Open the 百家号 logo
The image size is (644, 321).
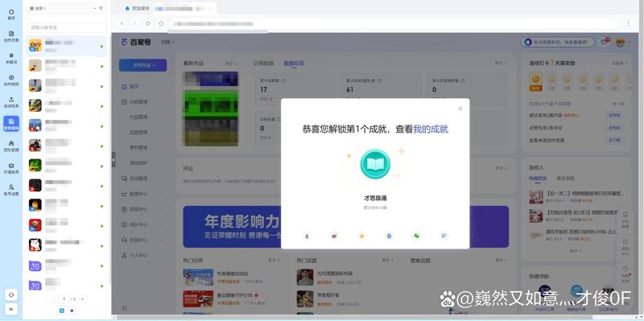tap(136, 42)
